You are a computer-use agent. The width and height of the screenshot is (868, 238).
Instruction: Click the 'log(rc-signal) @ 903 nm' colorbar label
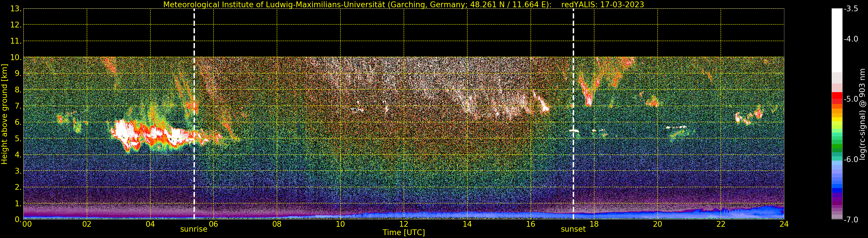coord(862,114)
